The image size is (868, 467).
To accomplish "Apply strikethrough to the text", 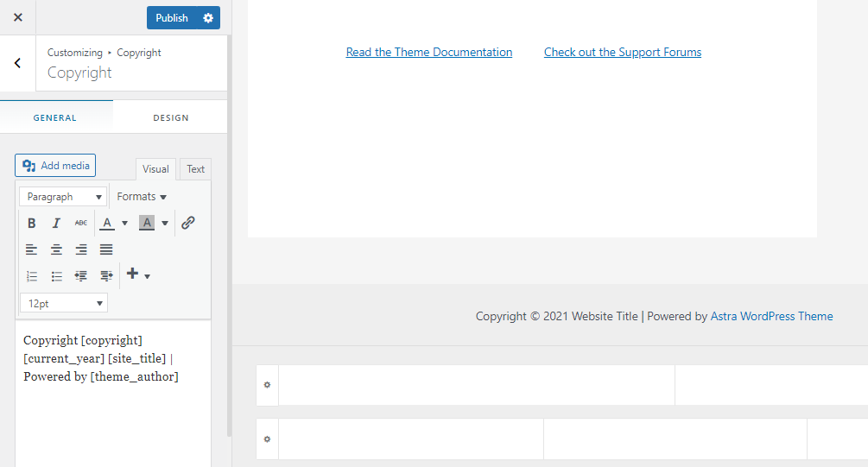I will [81, 224].
